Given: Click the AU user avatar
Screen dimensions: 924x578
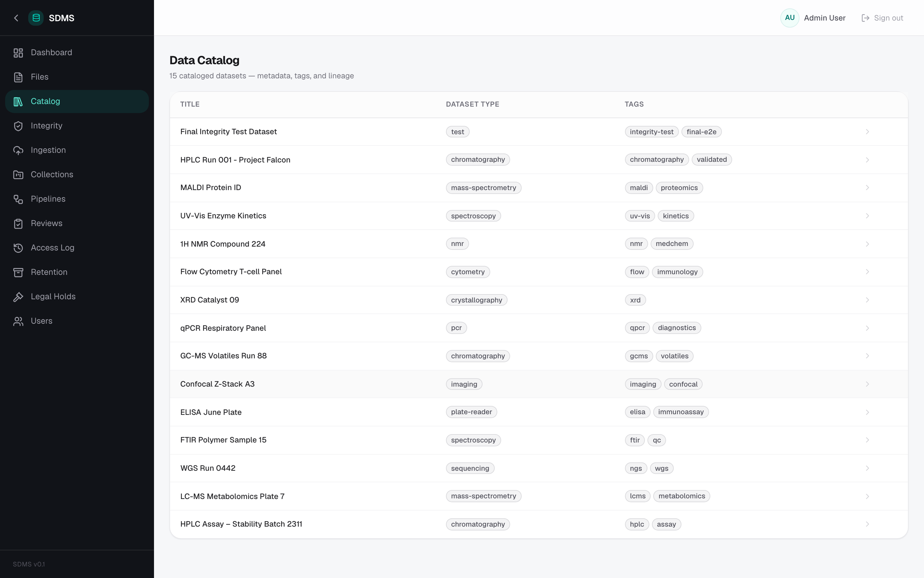Looking at the screenshot, I should 790,18.
